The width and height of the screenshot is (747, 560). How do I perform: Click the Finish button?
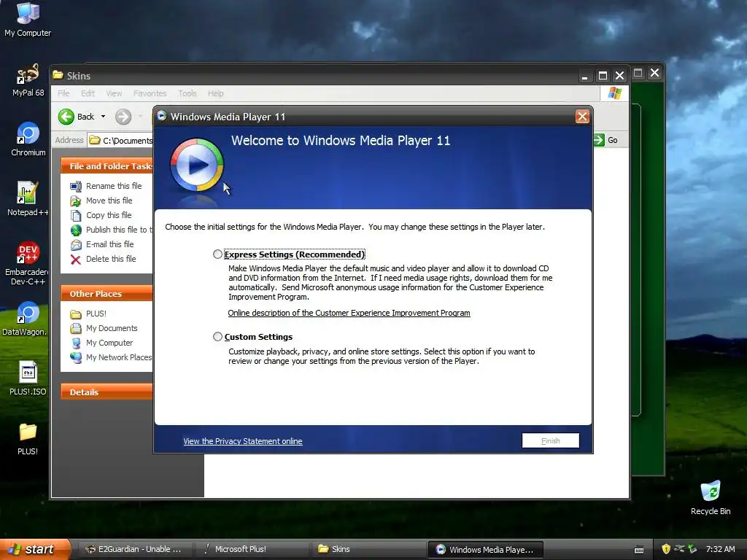click(550, 440)
